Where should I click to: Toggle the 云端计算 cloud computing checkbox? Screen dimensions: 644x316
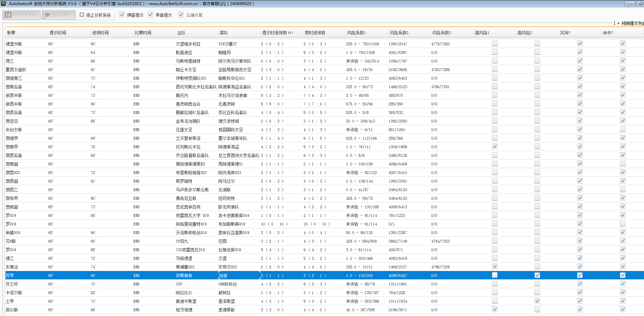coord(181,15)
